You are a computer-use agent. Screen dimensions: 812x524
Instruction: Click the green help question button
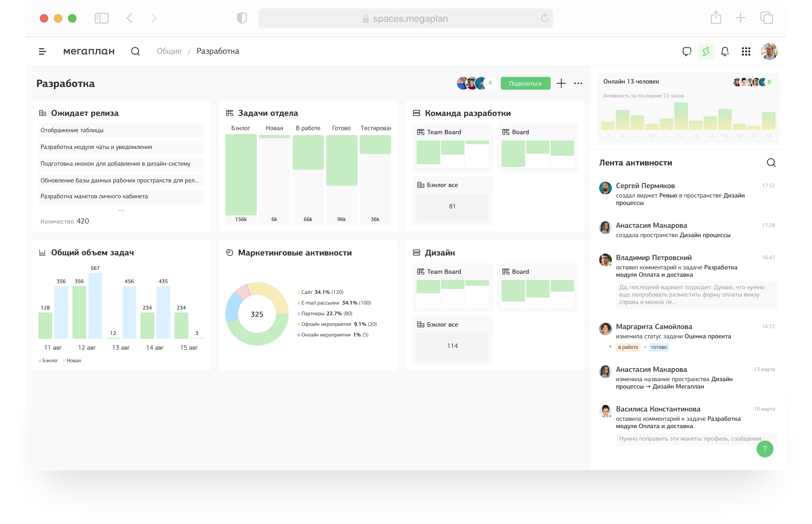tap(765, 449)
